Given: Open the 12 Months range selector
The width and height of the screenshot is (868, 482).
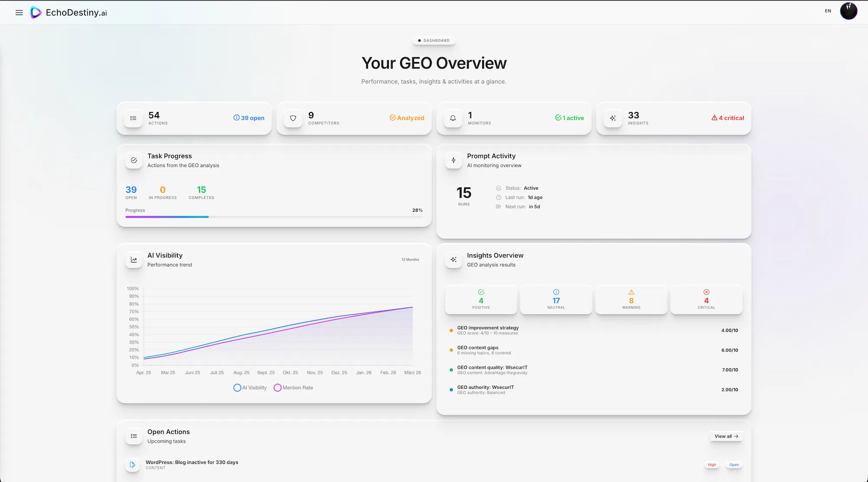Looking at the screenshot, I should (x=410, y=259).
